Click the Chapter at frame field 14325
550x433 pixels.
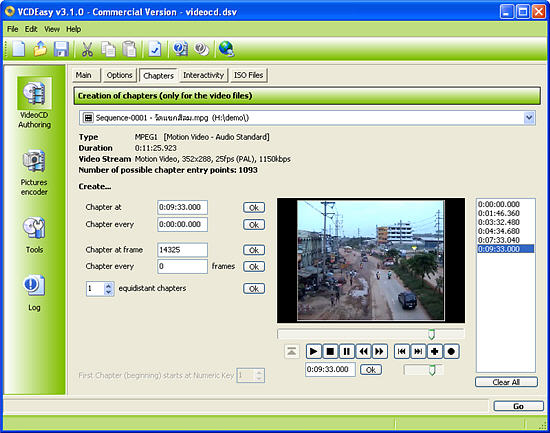182,250
